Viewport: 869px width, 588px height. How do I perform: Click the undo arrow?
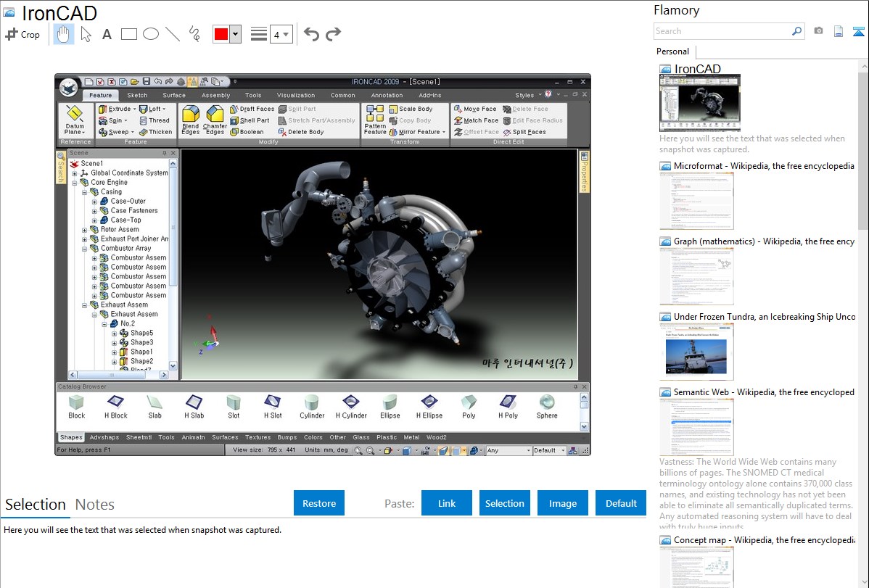coord(311,34)
